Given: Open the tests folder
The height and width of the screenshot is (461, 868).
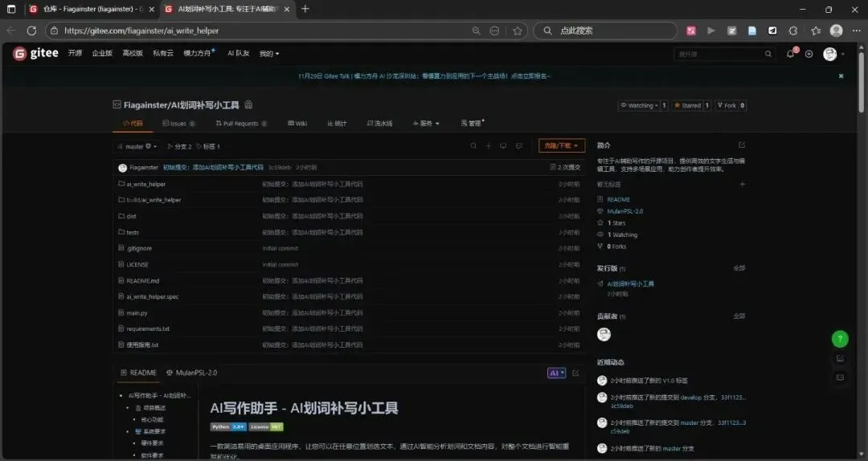Looking at the screenshot, I should click(133, 232).
